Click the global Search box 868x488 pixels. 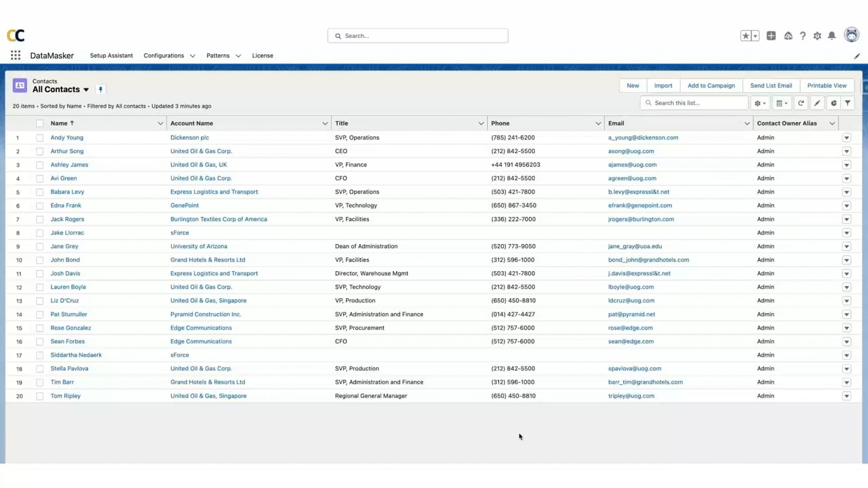(x=418, y=36)
